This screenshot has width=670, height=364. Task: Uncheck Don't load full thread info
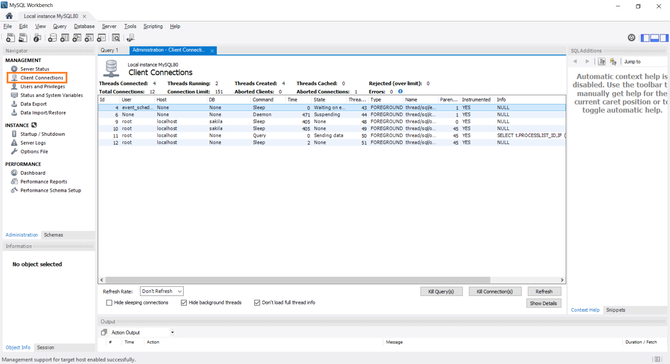click(257, 302)
